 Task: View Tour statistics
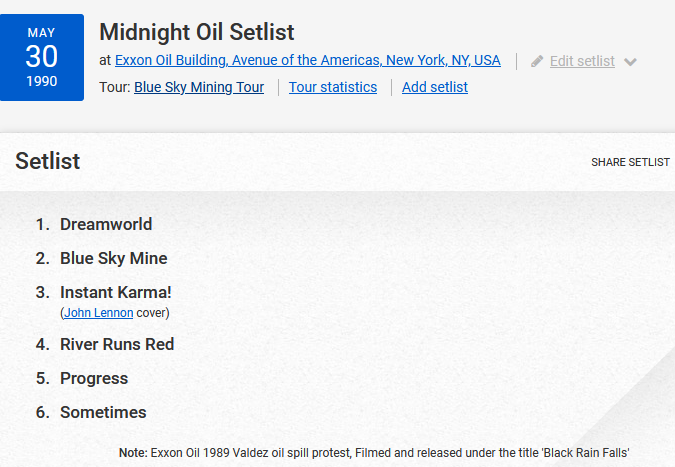coord(333,87)
